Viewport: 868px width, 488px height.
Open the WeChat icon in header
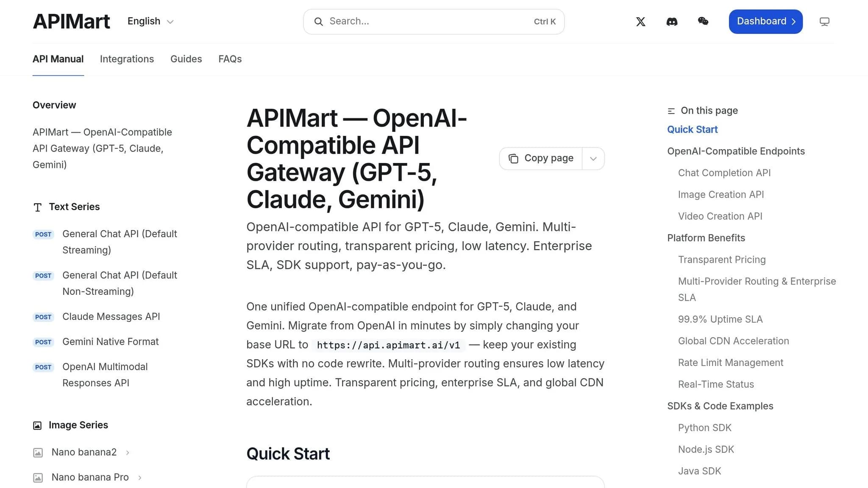coord(703,21)
